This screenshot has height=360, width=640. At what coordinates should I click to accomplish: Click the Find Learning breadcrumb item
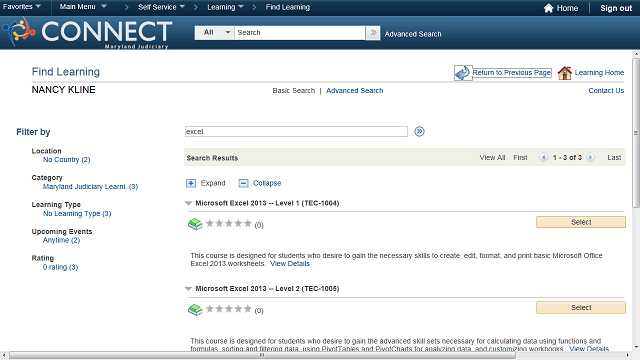click(288, 7)
